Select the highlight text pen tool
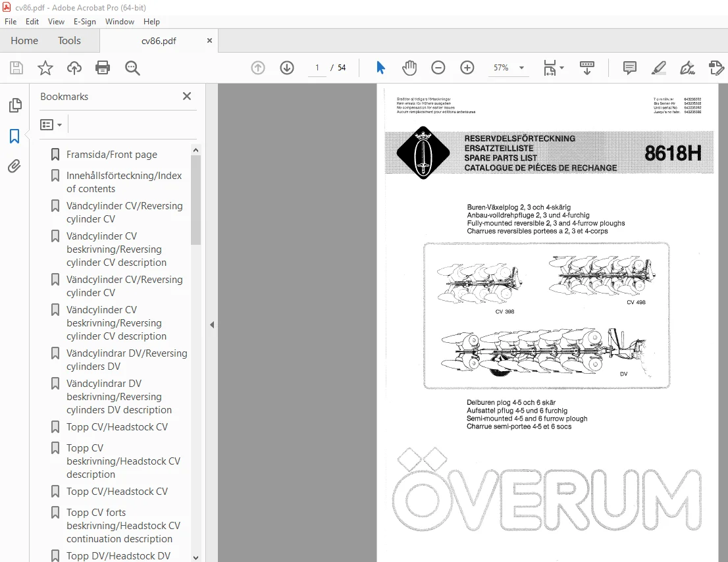 tap(658, 68)
